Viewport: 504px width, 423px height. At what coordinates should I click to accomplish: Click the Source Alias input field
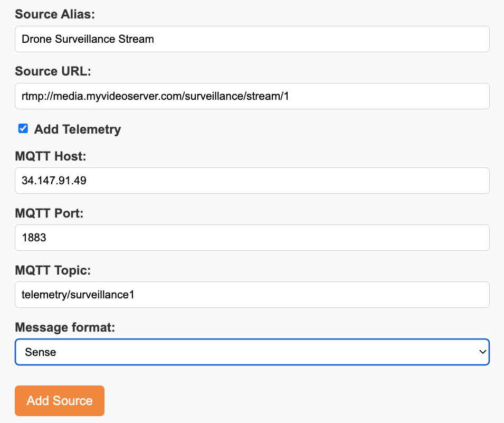(252, 39)
